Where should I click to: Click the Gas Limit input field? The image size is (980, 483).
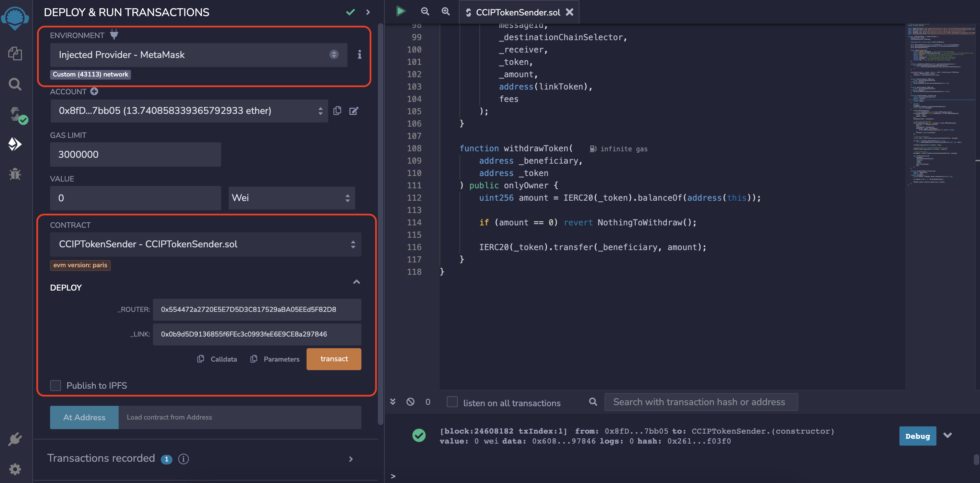(x=135, y=154)
